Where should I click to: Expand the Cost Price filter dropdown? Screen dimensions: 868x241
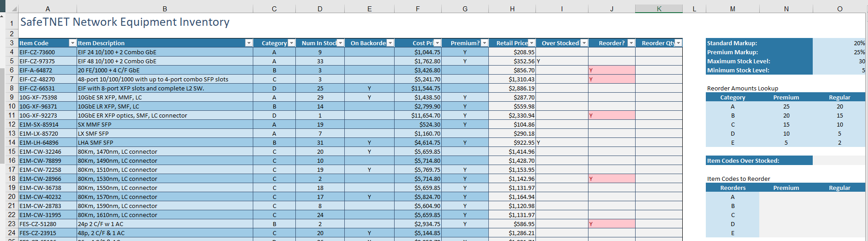point(437,43)
